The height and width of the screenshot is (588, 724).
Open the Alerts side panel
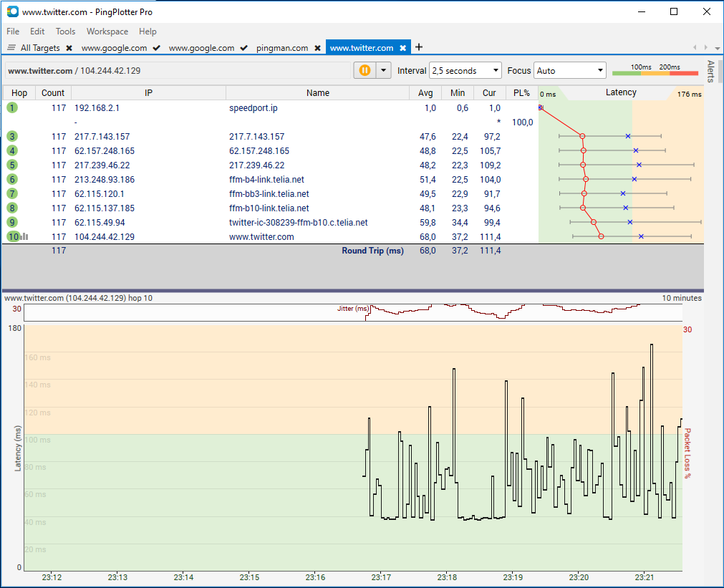pyautogui.click(x=710, y=72)
